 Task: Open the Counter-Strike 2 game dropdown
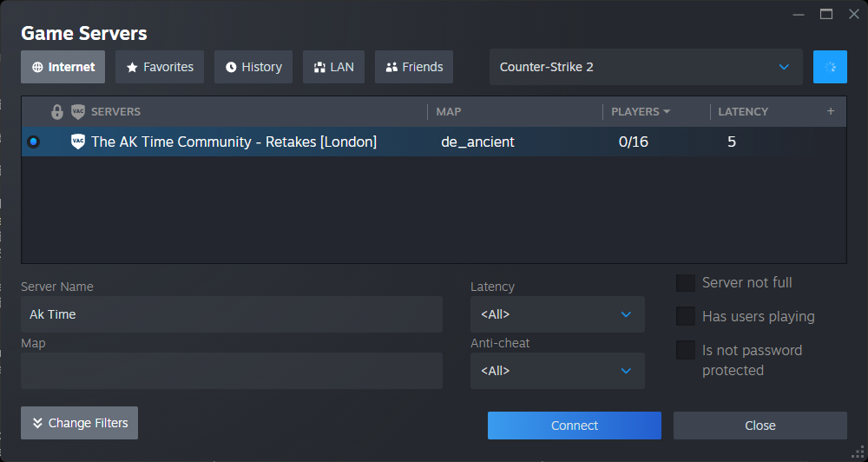click(x=646, y=67)
